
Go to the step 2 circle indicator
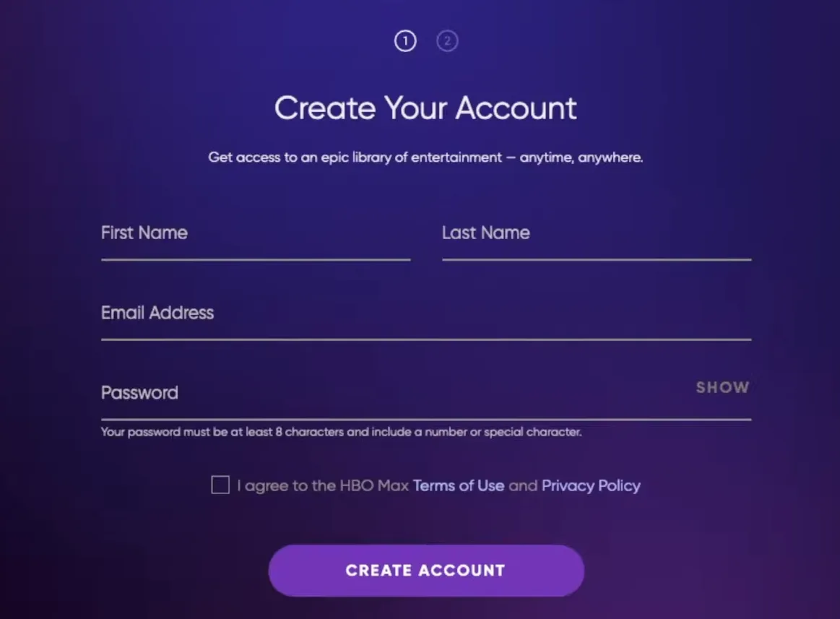click(x=447, y=41)
